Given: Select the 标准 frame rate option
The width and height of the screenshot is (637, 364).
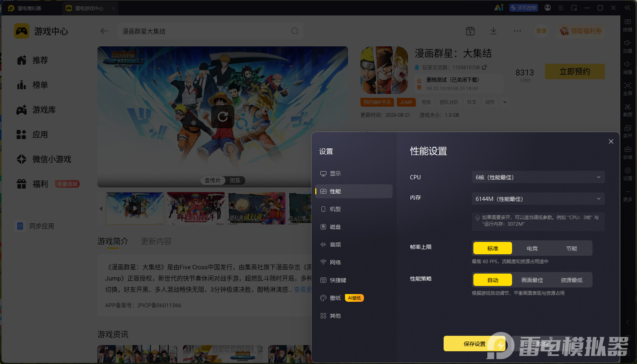Looking at the screenshot, I should [493, 248].
